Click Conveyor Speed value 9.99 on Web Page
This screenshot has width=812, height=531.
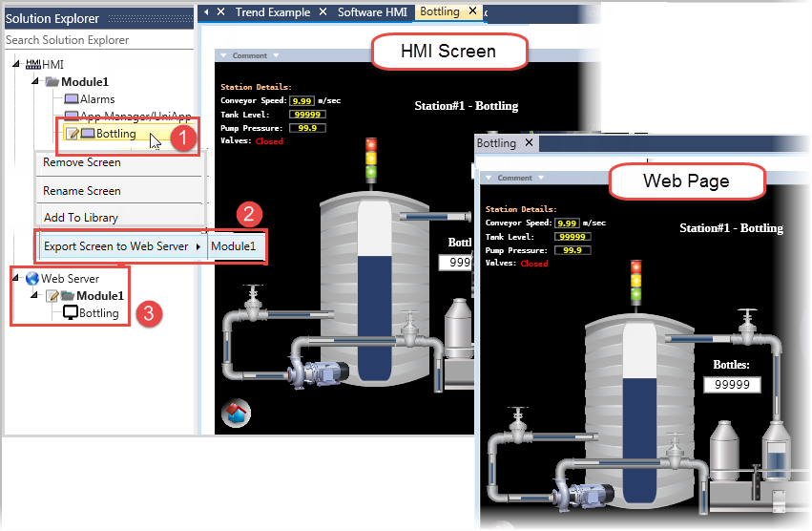[567, 223]
